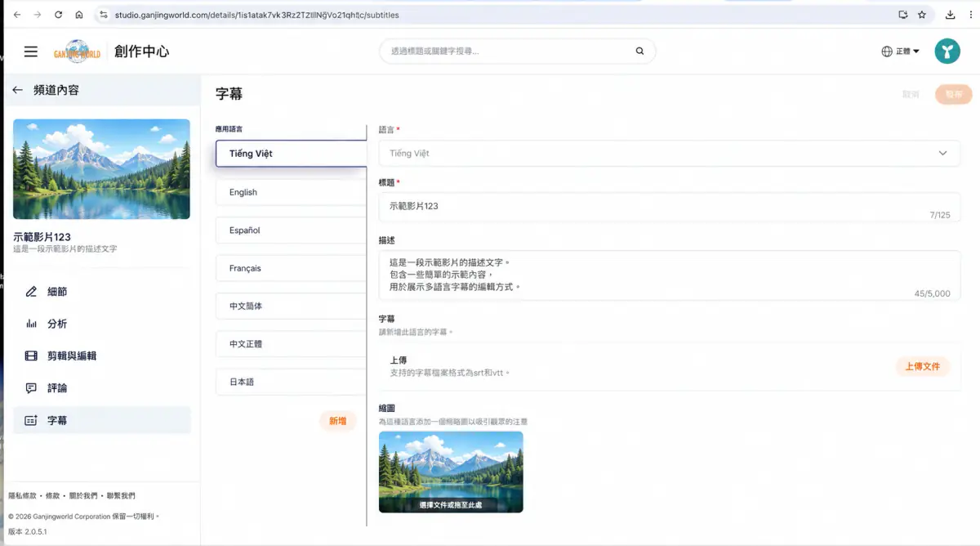Open the 分析 sidebar menu item

point(102,324)
